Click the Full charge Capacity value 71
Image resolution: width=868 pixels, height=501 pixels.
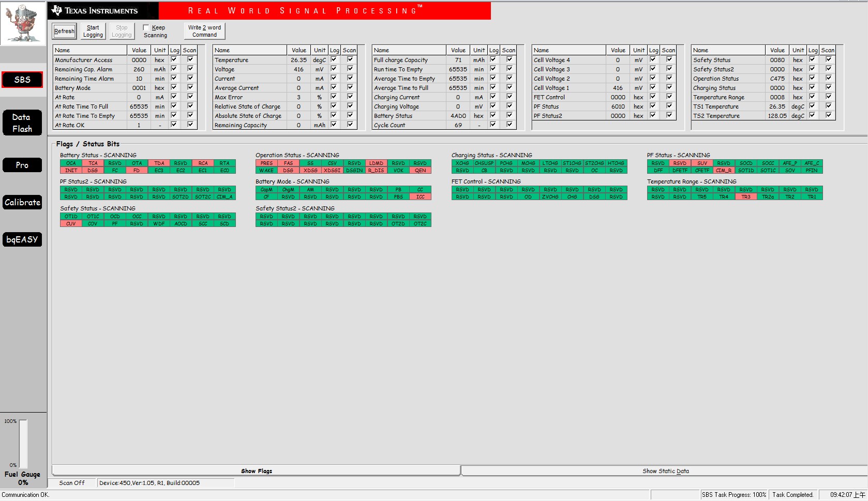tap(458, 60)
